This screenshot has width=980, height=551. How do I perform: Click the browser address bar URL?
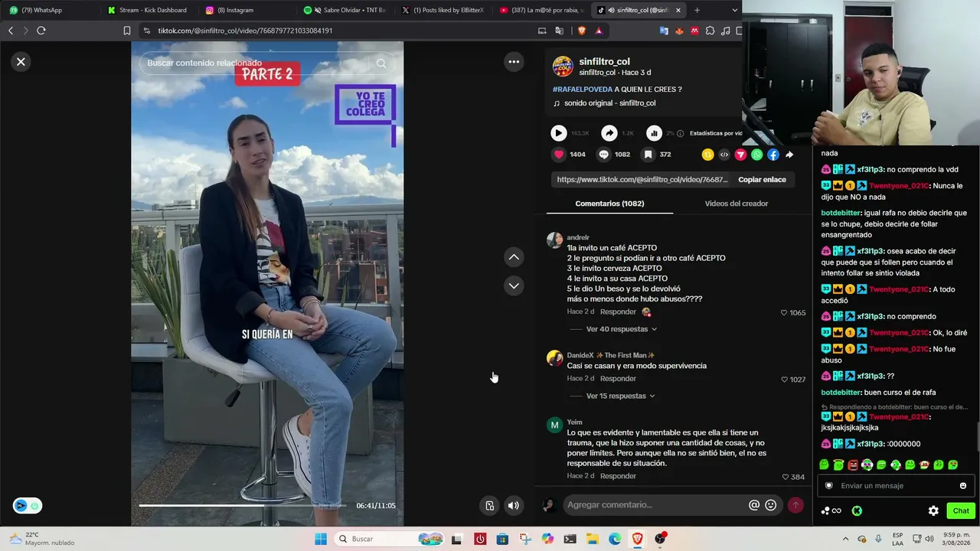[x=245, y=31]
